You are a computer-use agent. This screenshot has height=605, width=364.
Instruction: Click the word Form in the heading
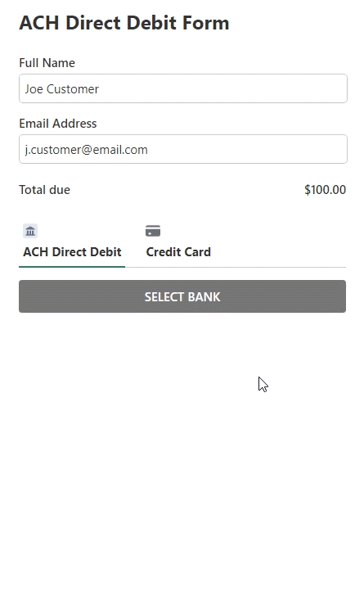click(x=206, y=23)
